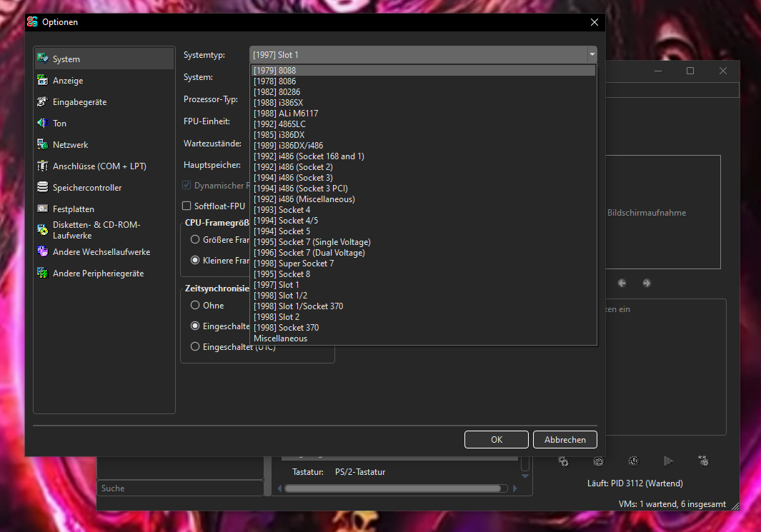Switch to Anschlüsse (COM + LPT) settings

[x=41, y=166]
